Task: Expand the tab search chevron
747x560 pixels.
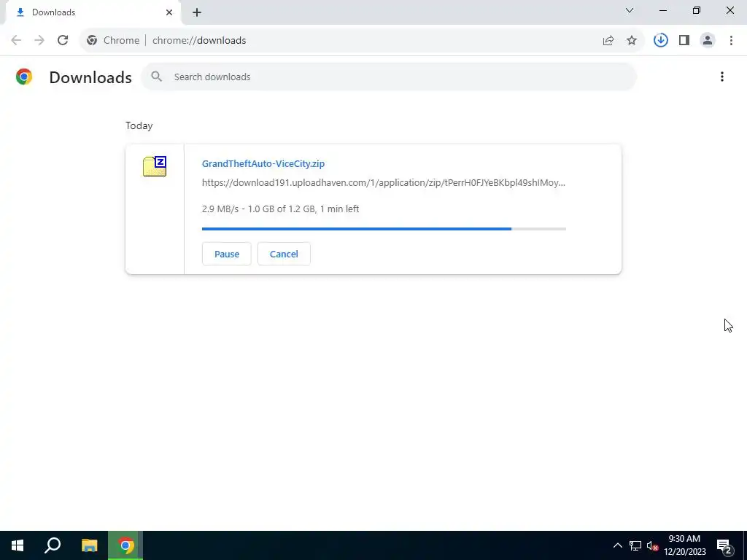Action: [630, 10]
